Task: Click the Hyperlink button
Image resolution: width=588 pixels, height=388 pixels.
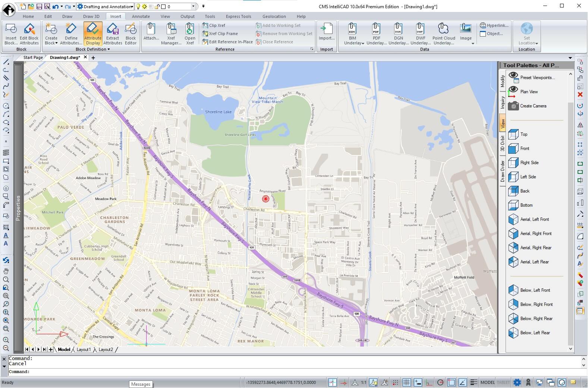Action: tap(494, 25)
